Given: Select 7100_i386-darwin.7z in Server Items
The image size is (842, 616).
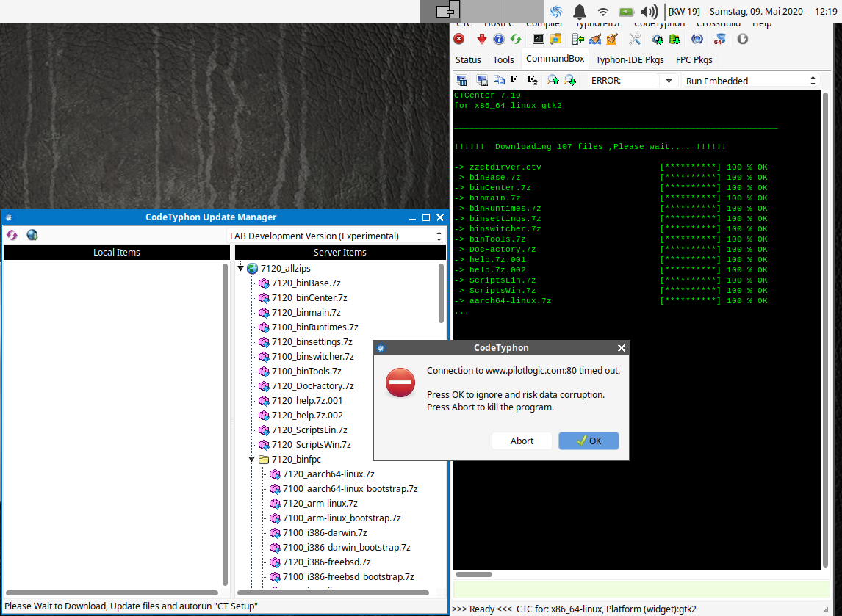Looking at the screenshot, I should (325, 533).
